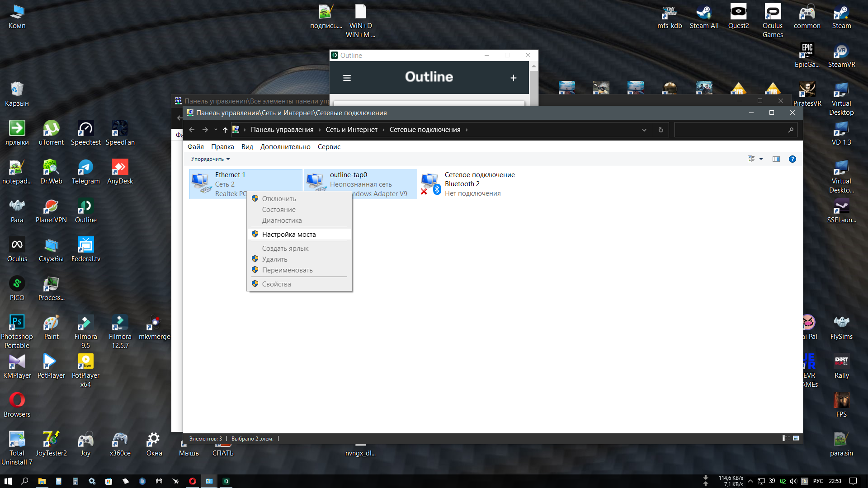Image resolution: width=868 pixels, height=488 pixels.
Task: Click the refresh button in the address bar
Action: coord(660,130)
